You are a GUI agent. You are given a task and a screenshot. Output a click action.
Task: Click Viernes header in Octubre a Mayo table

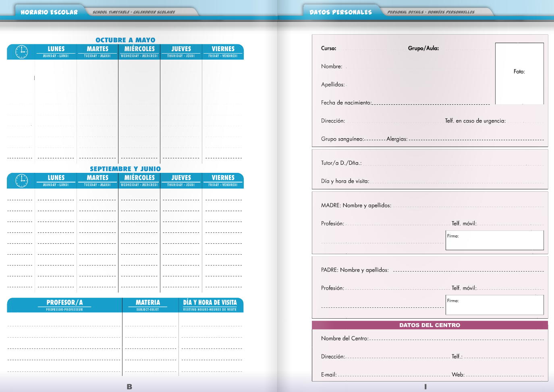223,52
